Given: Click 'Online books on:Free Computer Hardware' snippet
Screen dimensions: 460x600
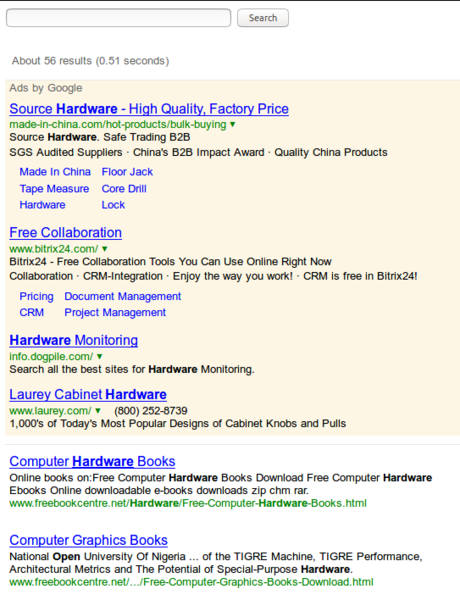Looking at the screenshot, I should pyautogui.click(x=220, y=484).
